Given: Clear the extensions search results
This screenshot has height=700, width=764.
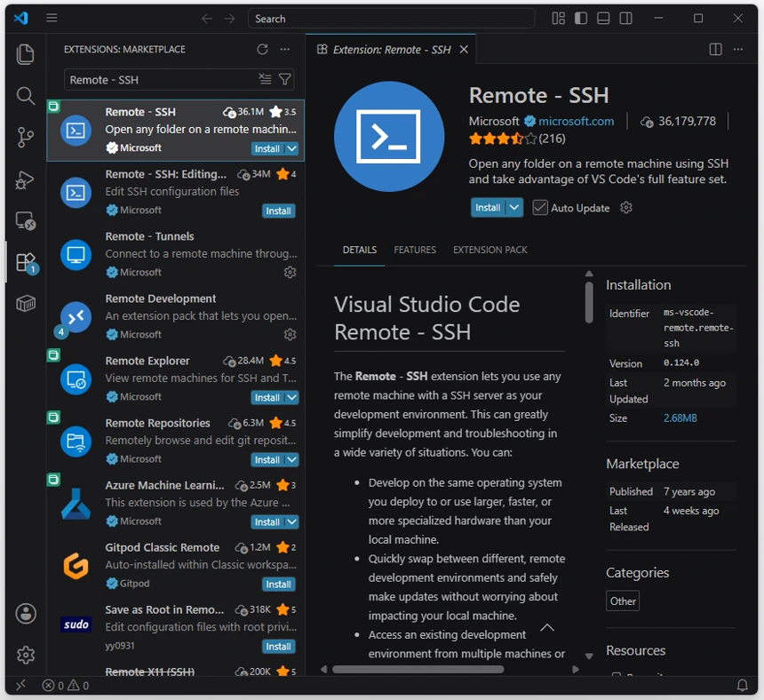Looking at the screenshot, I should [x=265, y=79].
